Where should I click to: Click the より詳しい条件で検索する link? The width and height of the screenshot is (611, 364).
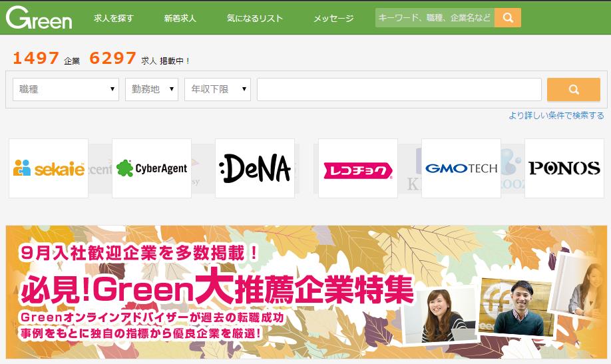tap(556, 115)
